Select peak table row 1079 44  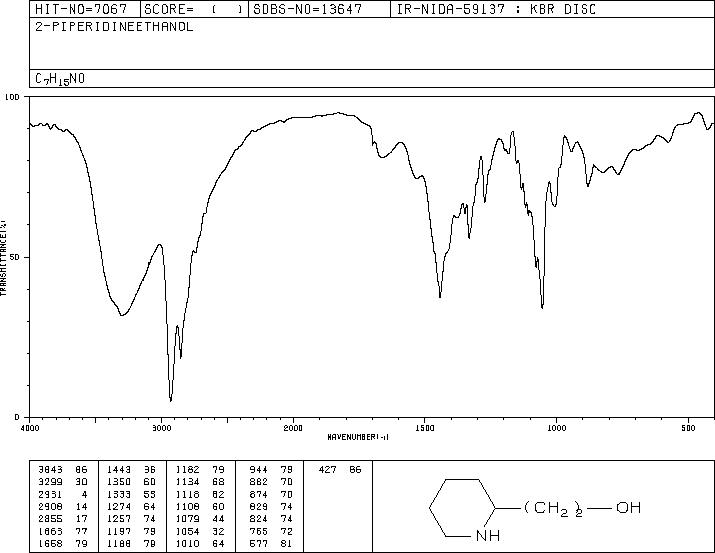click(x=200, y=519)
